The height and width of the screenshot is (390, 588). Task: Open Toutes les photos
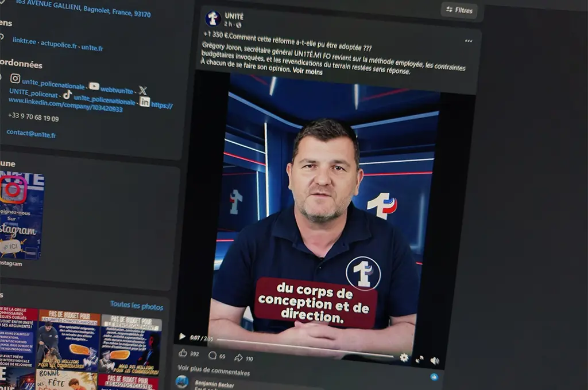(137, 306)
